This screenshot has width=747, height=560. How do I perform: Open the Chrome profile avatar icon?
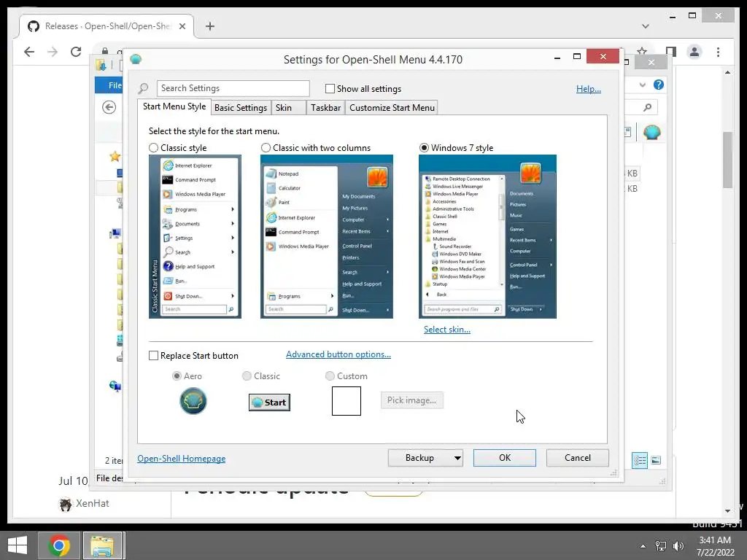694,52
